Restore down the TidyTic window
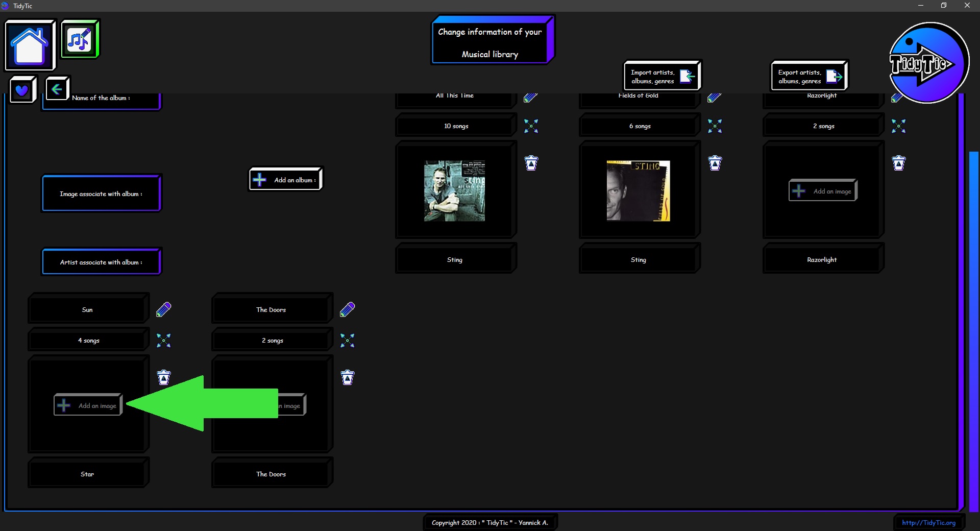Screen dimensions: 980x531 click(944, 6)
